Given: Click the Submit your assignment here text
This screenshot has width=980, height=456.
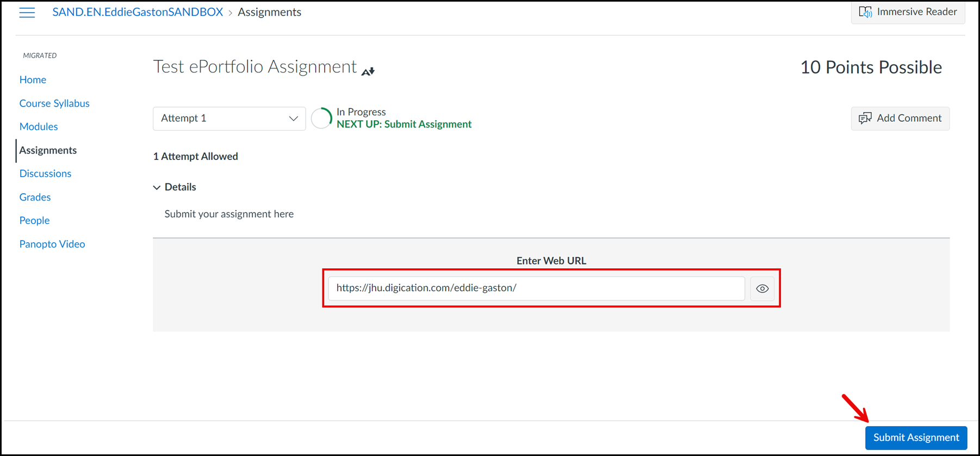Looking at the screenshot, I should 229,214.
